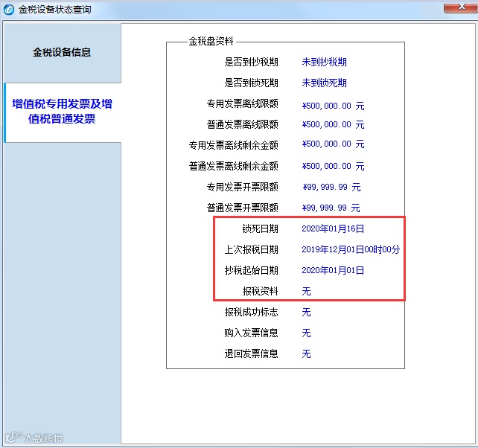
Task: Click the 是否到抄税期 label
Action: pyautogui.click(x=251, y=62)
